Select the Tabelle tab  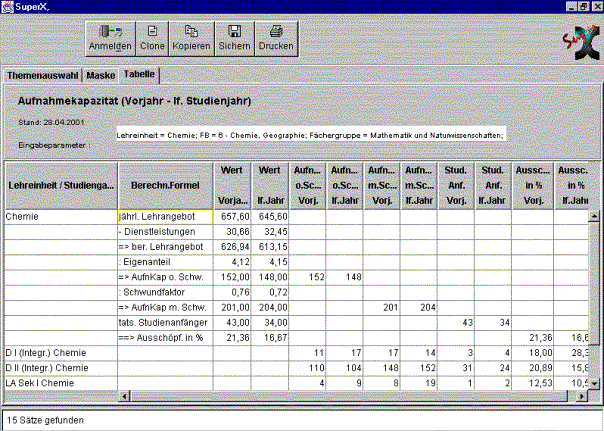tap(139, 75)
